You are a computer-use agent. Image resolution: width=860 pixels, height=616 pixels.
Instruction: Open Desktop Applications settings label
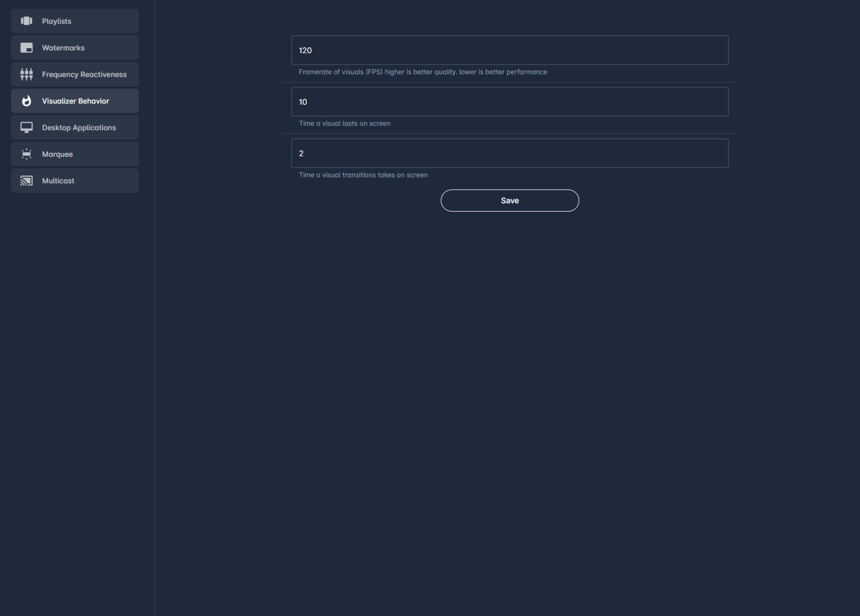tap(79, 128)
